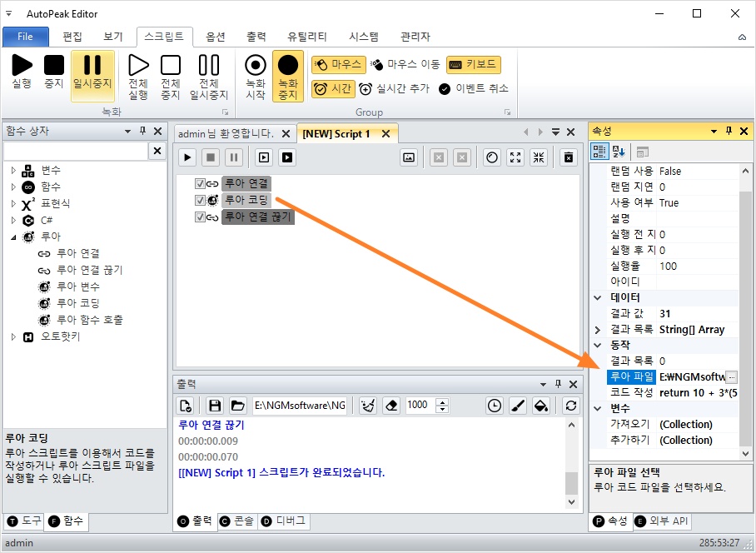
Task: Click browse button for 루아 파일
Action: coord(731,377)
